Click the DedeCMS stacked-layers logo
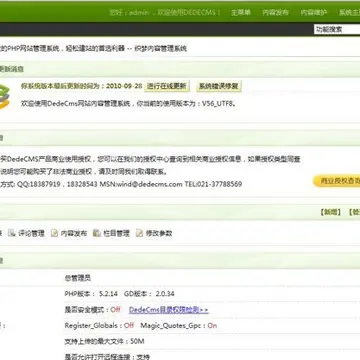Image resolution: width=360 pixels, height=360 pixels. point(4,97)
